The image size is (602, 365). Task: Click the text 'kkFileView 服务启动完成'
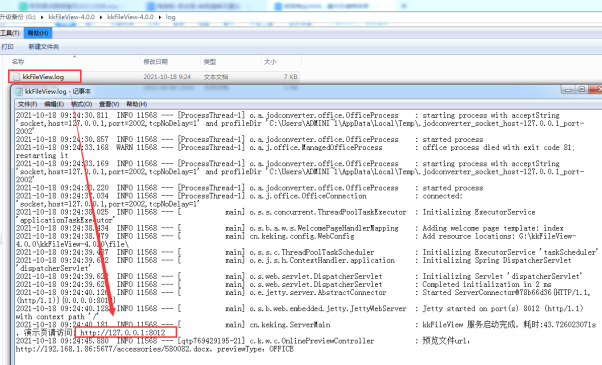[469, 325]
